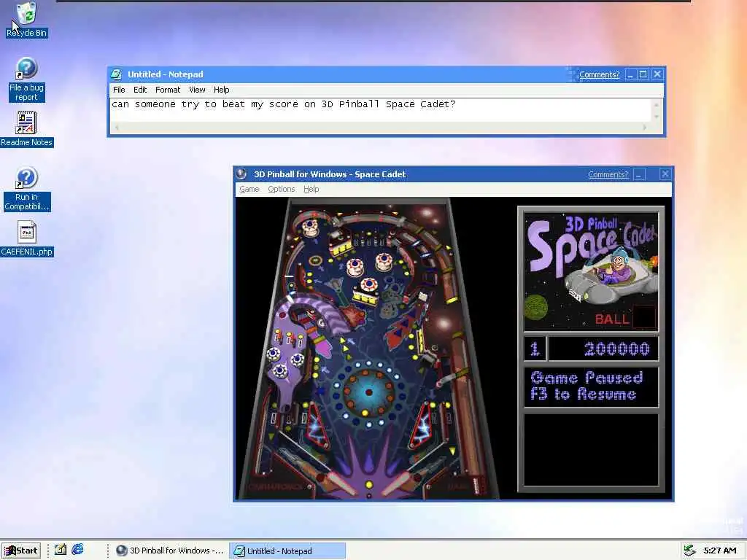The height and width of the screenshot is (560, 747).
Task: Open Pinball Options menu
Action: 282,189
